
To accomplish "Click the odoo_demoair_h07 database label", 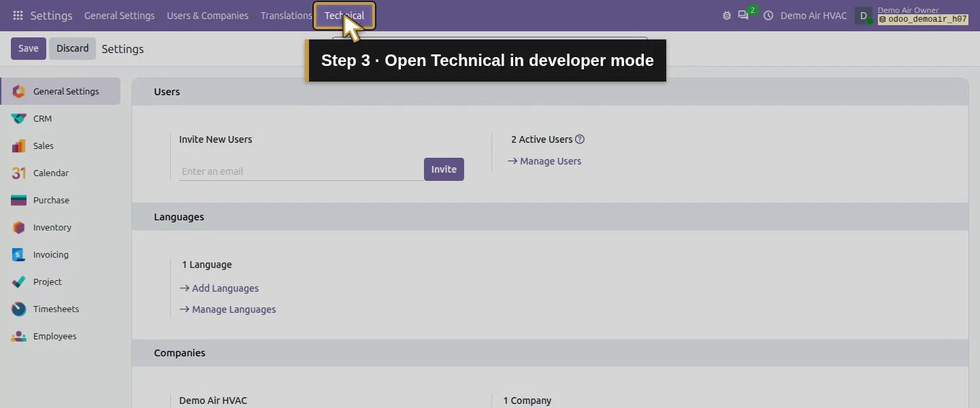I will (x=923, y=20).
